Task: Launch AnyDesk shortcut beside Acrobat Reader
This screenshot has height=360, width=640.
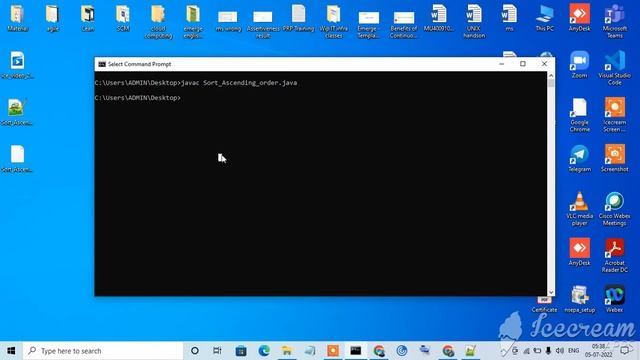Action: pos(580,252)
